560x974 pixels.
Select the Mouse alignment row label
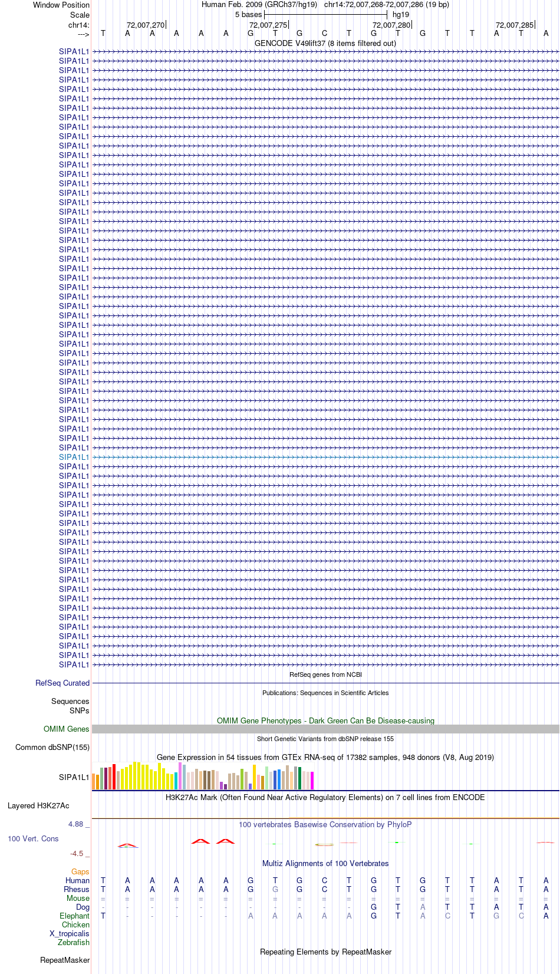(78, 898)
